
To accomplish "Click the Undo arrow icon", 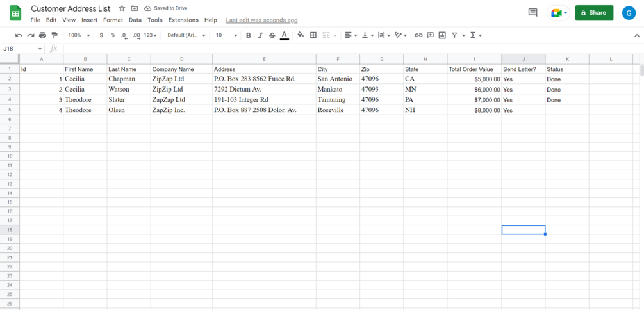I will coord(19,35).
